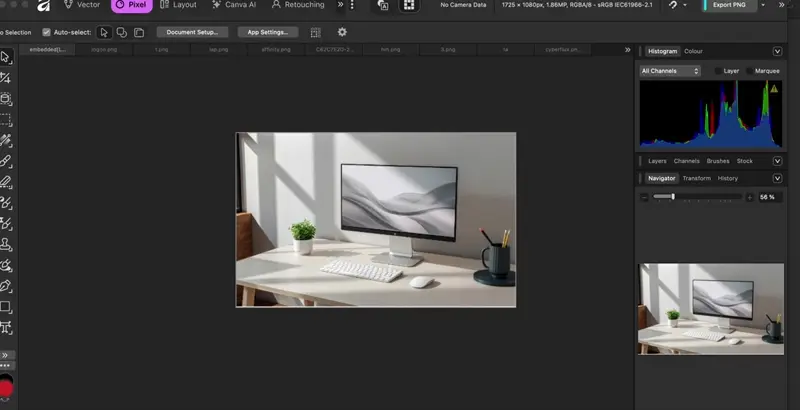Screen dimensions: 800x410
Task: Choose the auto-select arrow cursor mode
Action: tap(104, 32)
